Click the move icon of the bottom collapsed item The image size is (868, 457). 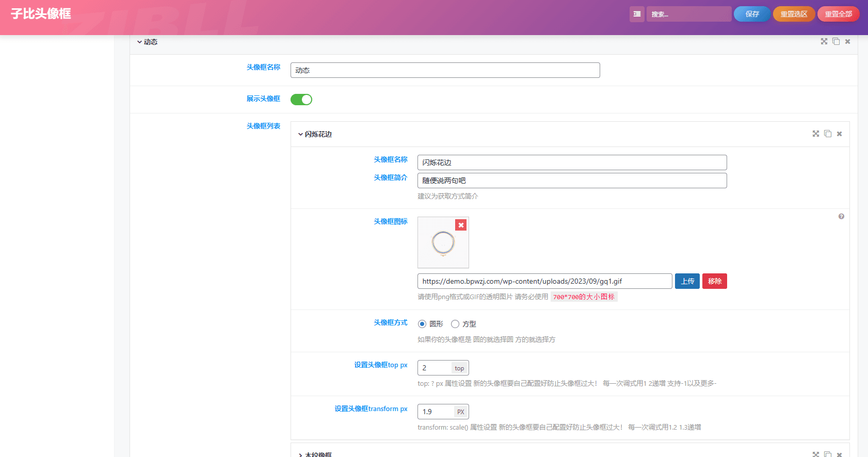coord(816,454)
